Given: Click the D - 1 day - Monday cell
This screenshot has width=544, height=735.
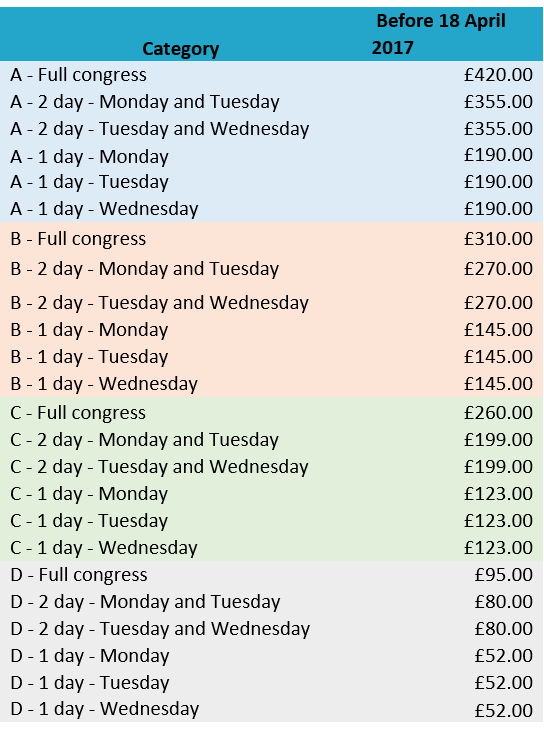Looking at the screenshot, I should (x=89, y=656).
